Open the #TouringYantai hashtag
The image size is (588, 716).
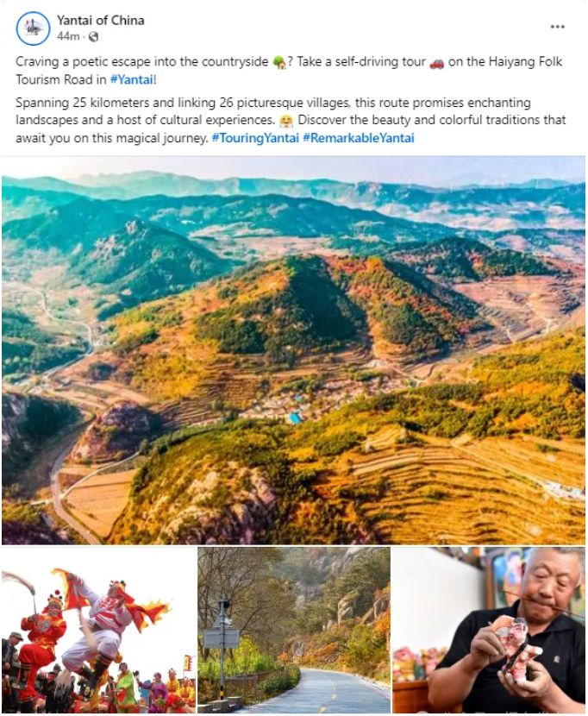coord(255,138)
